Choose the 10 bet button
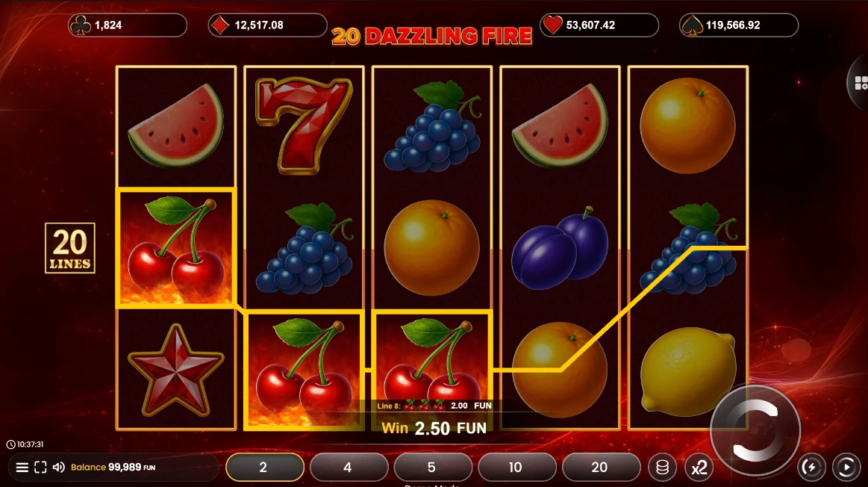The height and width of the screenshot is (487, 868). tap(517, 467)
